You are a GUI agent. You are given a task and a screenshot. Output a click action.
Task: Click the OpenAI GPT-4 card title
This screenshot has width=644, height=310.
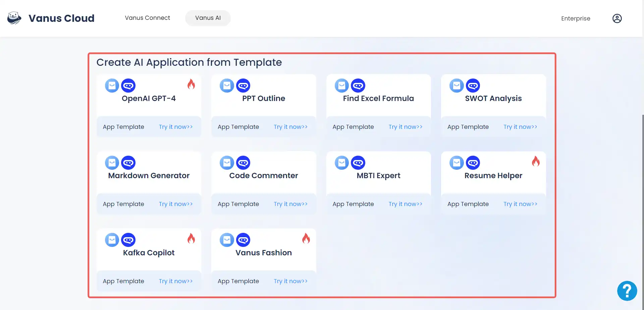(x=149, y=98)
